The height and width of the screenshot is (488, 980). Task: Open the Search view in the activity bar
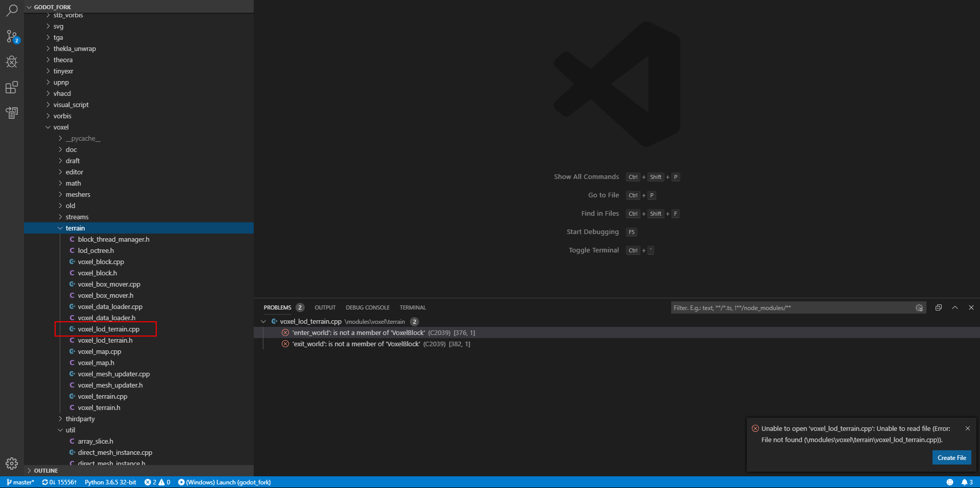11,10
